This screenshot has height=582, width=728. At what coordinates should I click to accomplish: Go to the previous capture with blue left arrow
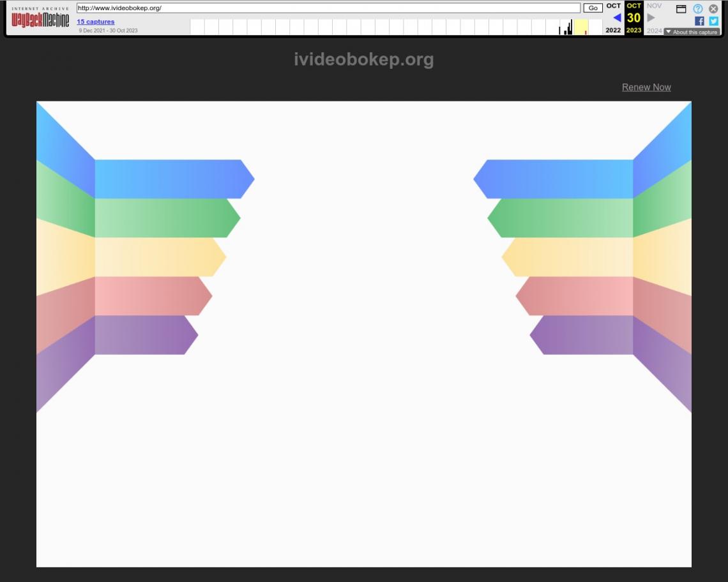tap(616, 18)
